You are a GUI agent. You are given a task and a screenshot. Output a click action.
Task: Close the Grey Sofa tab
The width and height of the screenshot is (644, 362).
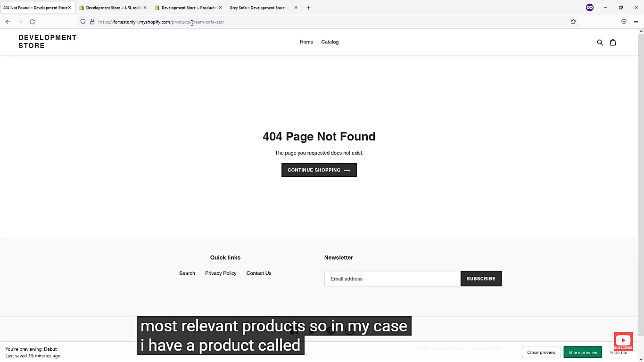pyautogui.click(x=296, y=8)
